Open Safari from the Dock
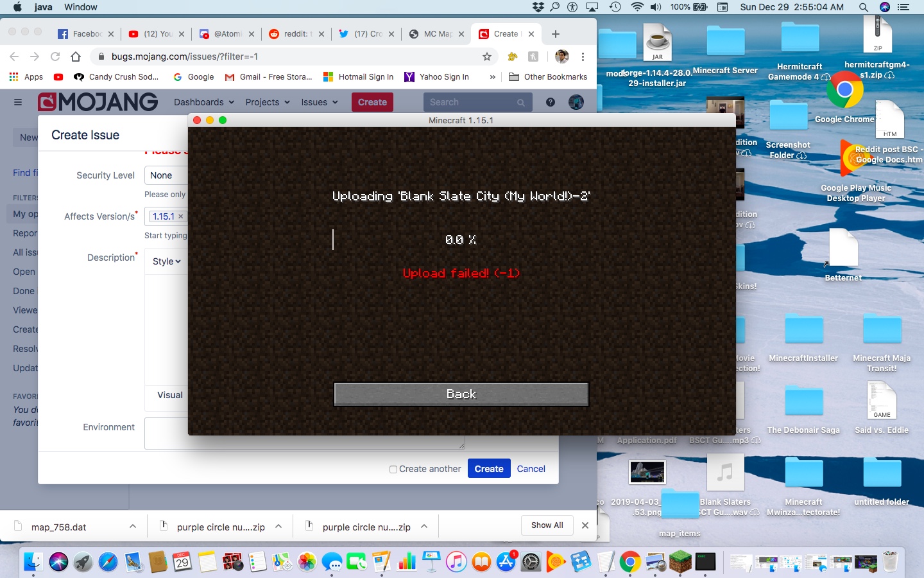The height and width of the screenshot is (578, 924). pyautogui.click(x=108, y=562)
